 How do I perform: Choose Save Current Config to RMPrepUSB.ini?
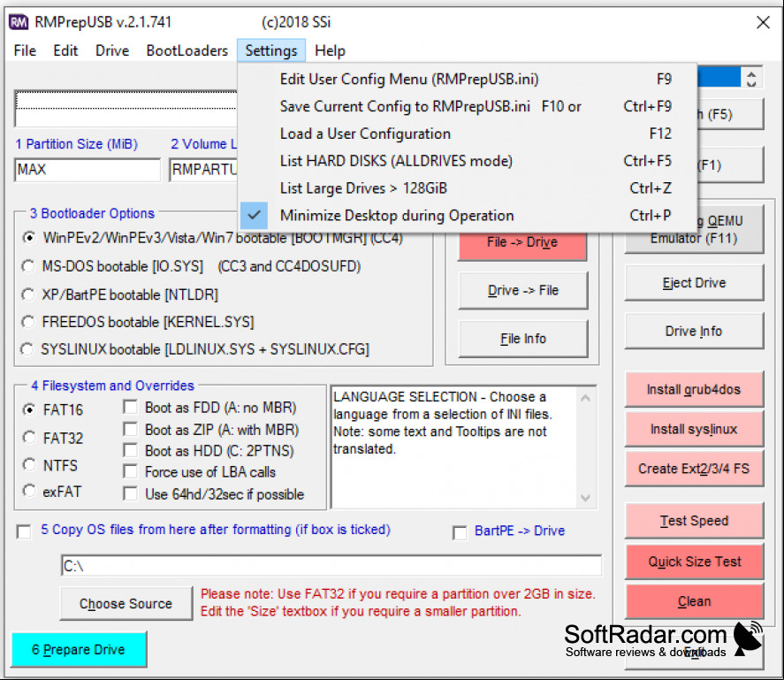click(x=467, y=106)
